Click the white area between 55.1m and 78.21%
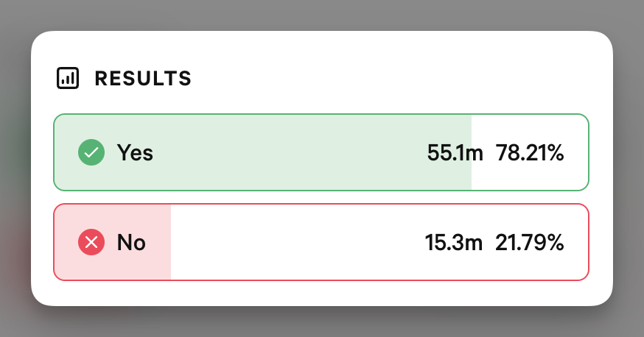The width and height of the screenshot is (644, 337). pos(489,152)
